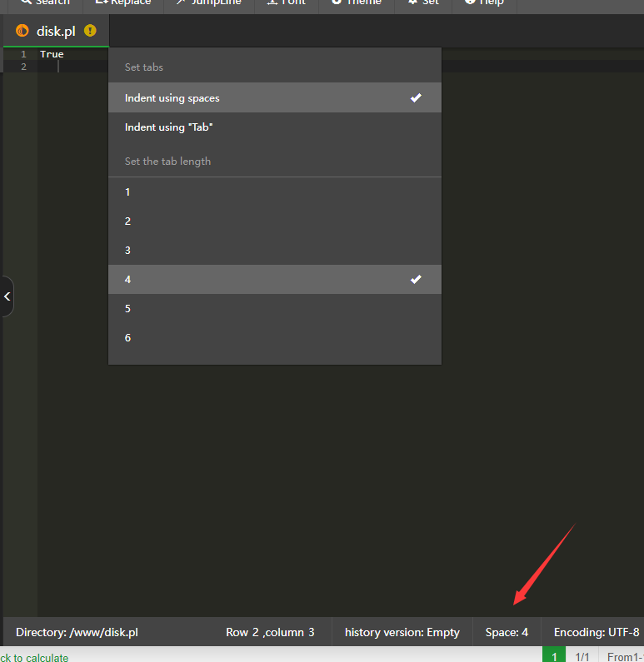
Task: Click line 1 containing True in editor
Action: pyautogui.click(x=52, y=54)
